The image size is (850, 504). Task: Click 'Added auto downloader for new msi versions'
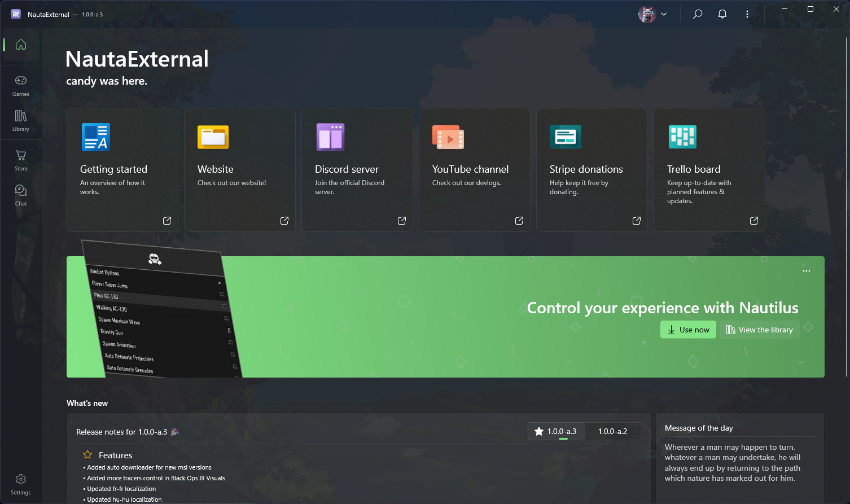pyautogui.click(x=149, y=467)
